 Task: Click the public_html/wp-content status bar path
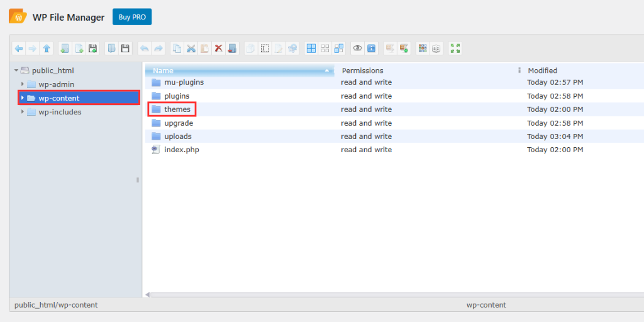(x=56, y=305)
